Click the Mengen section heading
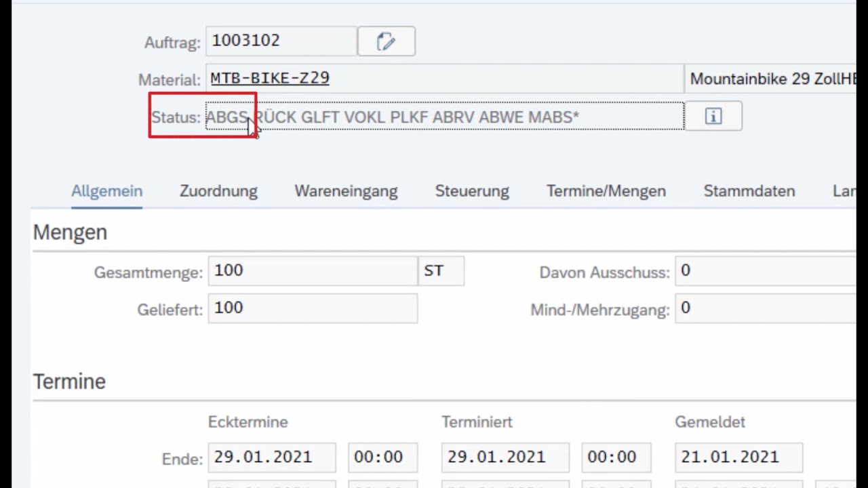Viewport: 868px width, 488px height. [70, 232]
